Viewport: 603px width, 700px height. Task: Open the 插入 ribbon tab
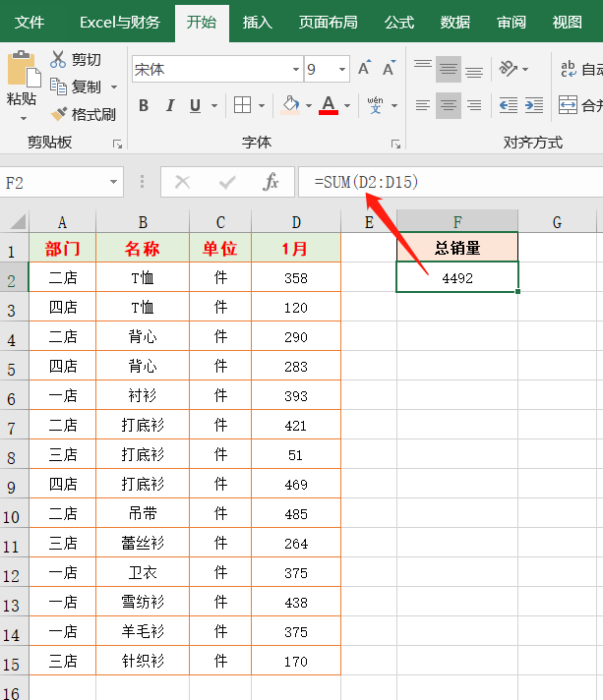point(258,22)
